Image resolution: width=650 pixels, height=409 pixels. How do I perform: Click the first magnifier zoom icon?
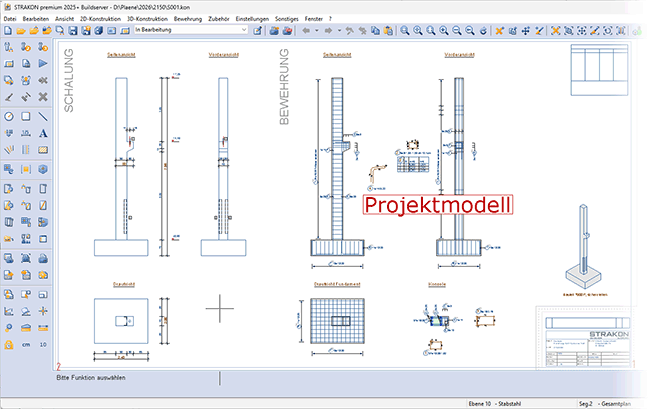[x=405, y=31]
